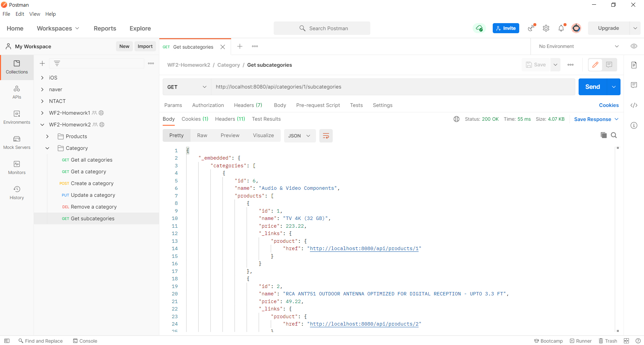Switch to the Headers (7) request tab
The height and width of the screenshot is (345, 644).
[248, 105]
